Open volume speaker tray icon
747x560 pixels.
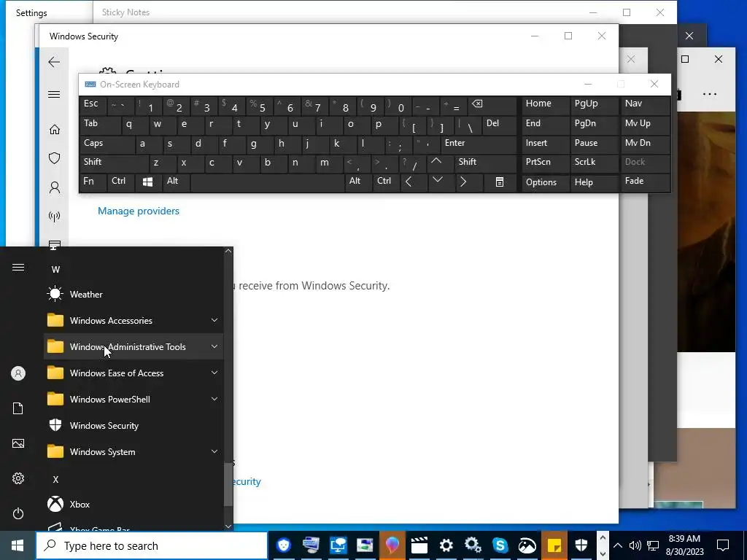tap(635, 545)
